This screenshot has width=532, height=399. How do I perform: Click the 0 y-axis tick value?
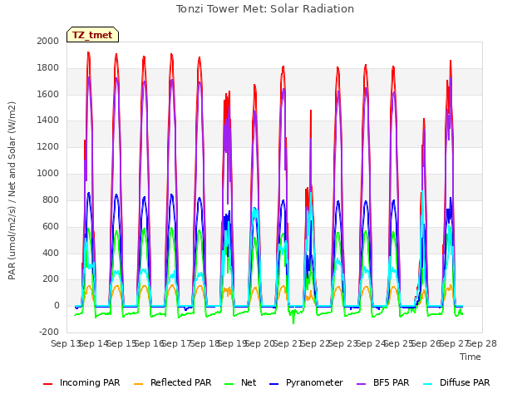tap(57, 306)
